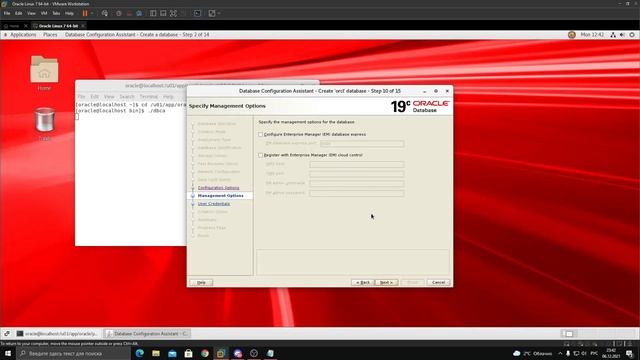Viewport: 640px width, 360px height.
Task: Click the clock showing Mon 12:42 in top panel
Action: pyautogui.click(x=592, y=35)
